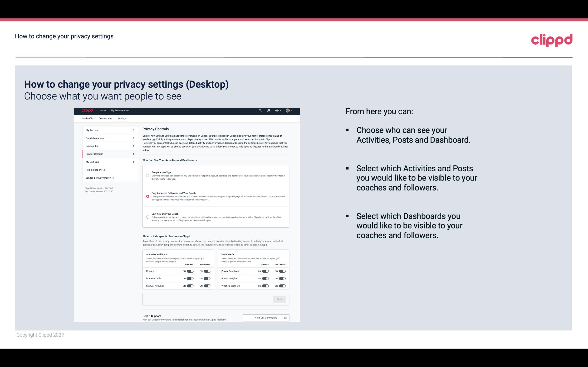
Task: Click the Save button at bottom of form
Action: (279, 299)
